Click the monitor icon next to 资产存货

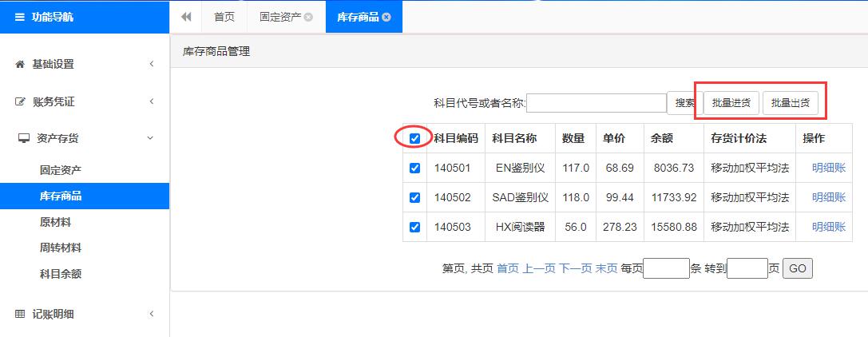pos(23,138)
